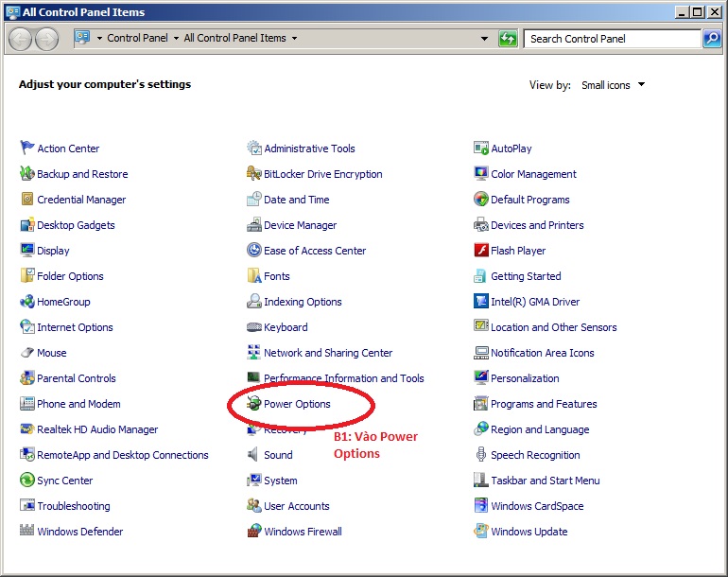Click the Folder Options icon
The height and width of the screenshot is (577, 728).
point(26,275)
